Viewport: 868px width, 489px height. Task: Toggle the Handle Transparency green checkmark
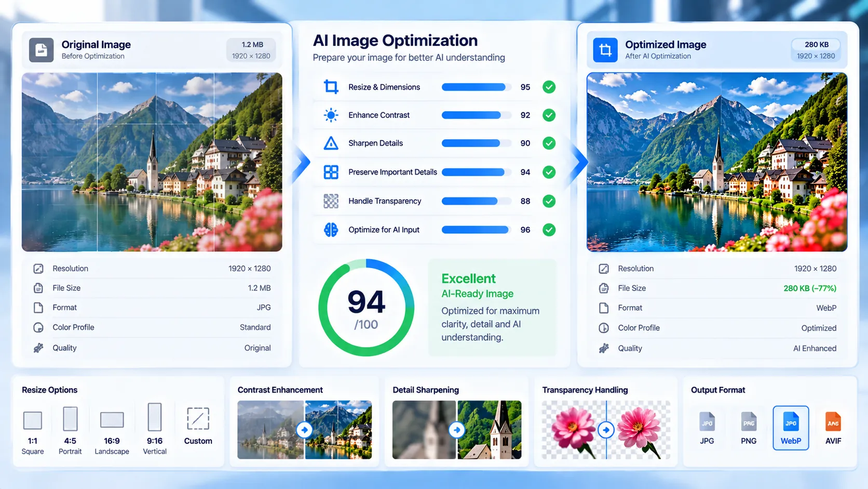tap(549, 201)
